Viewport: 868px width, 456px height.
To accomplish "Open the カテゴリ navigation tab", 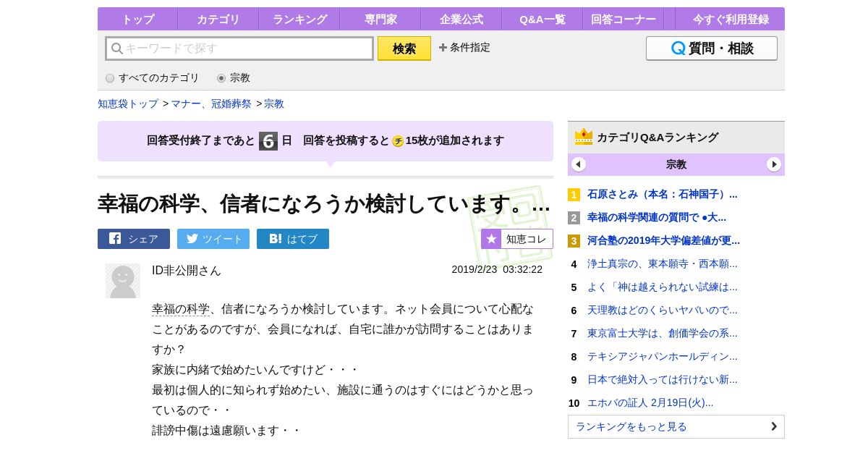I will 218,19.
